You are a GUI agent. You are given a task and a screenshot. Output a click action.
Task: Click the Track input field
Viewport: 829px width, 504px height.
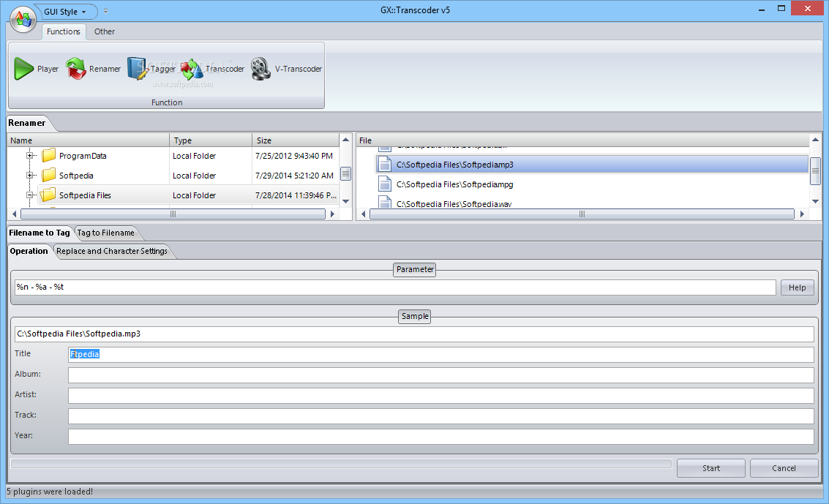tap(441, 416)
